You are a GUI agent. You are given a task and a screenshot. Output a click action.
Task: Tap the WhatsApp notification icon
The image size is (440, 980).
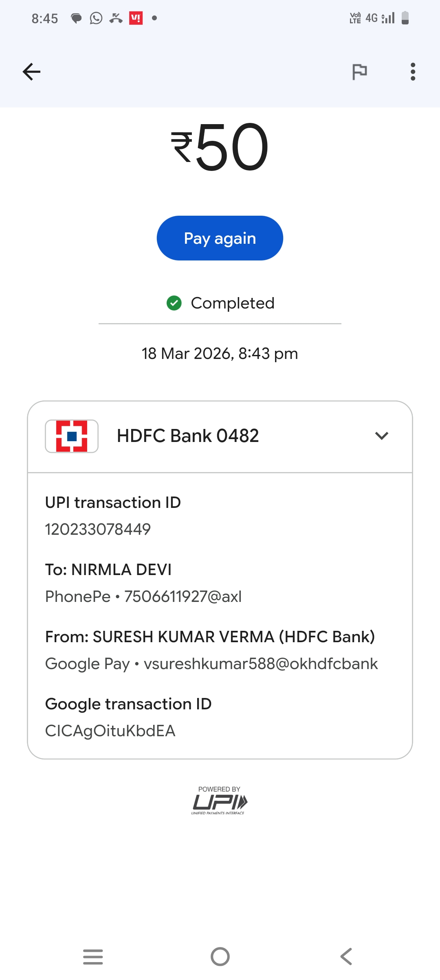[96, 18]
